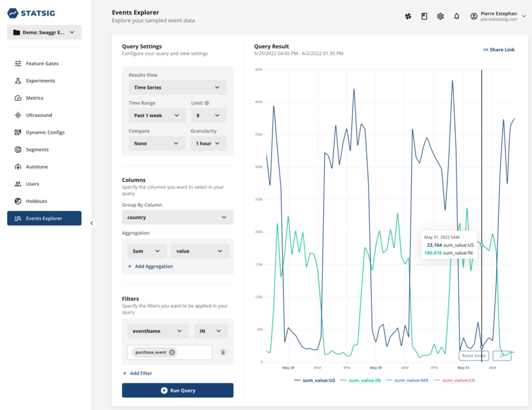The width and height of the screenshot is (532, 410).
Task: Open the Sum aggregation dropdown
Action: pyautogui.click(x=147, y=251)
